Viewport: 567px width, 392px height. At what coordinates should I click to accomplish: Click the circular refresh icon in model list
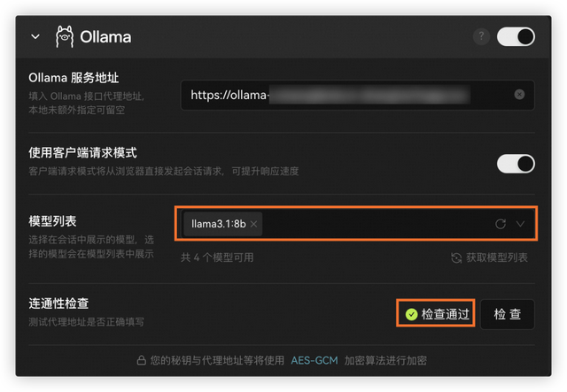coord(501,224)
